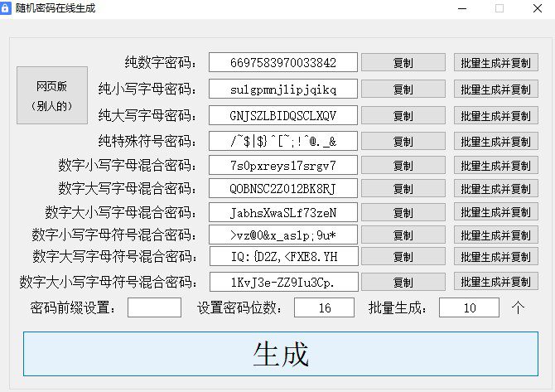
Task: Batch generate and copy 纯特殊符号密码
Action: (496, 141)
